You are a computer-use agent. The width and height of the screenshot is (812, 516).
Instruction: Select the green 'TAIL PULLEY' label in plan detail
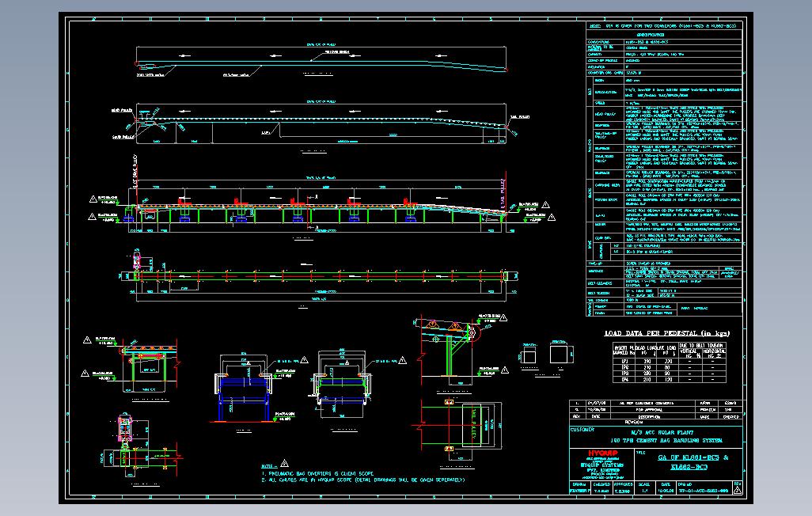click(x=473, y=423)
